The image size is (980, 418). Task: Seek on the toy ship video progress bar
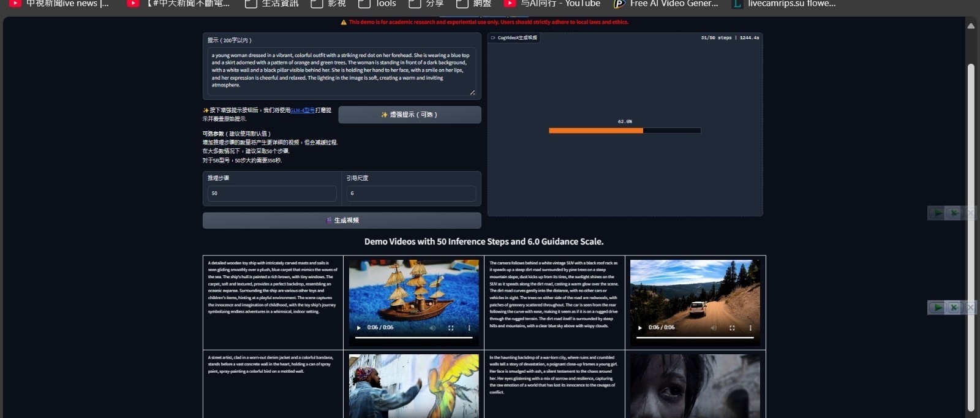tap(414, 337)
